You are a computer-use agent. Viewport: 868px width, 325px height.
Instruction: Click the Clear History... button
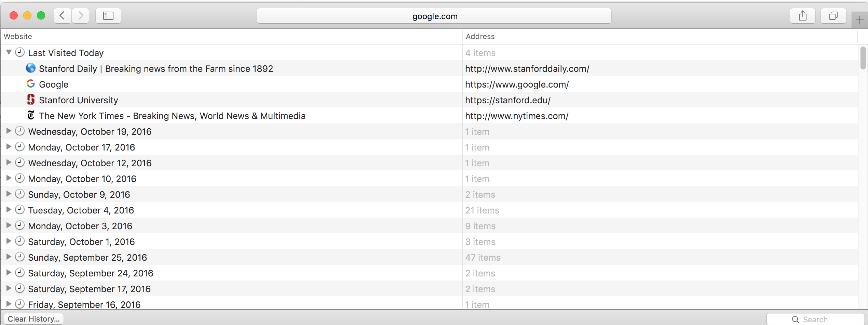(x=34, y=319)
